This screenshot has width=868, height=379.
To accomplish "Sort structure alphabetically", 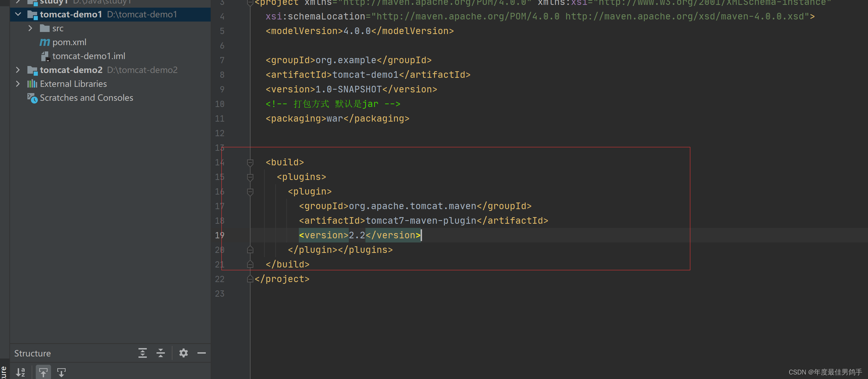I will pos(21,372).
